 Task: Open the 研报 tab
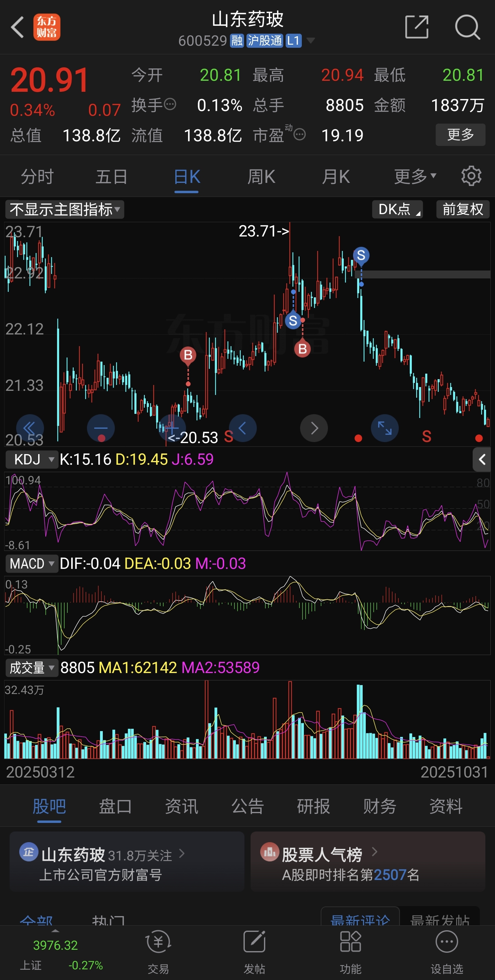[x=313, y=806]
